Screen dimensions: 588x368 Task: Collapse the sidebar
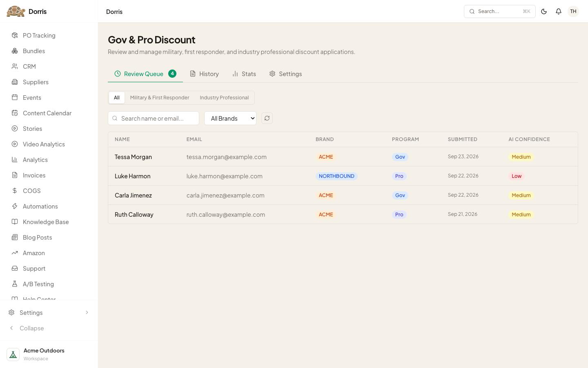coord(49,328)
